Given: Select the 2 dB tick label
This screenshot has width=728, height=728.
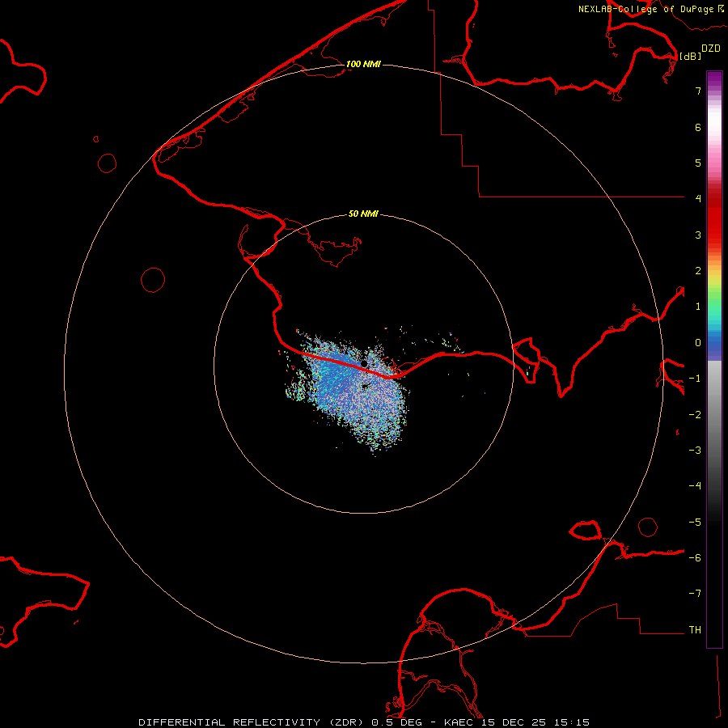Looking at the screenshot, I should [698, 271].
